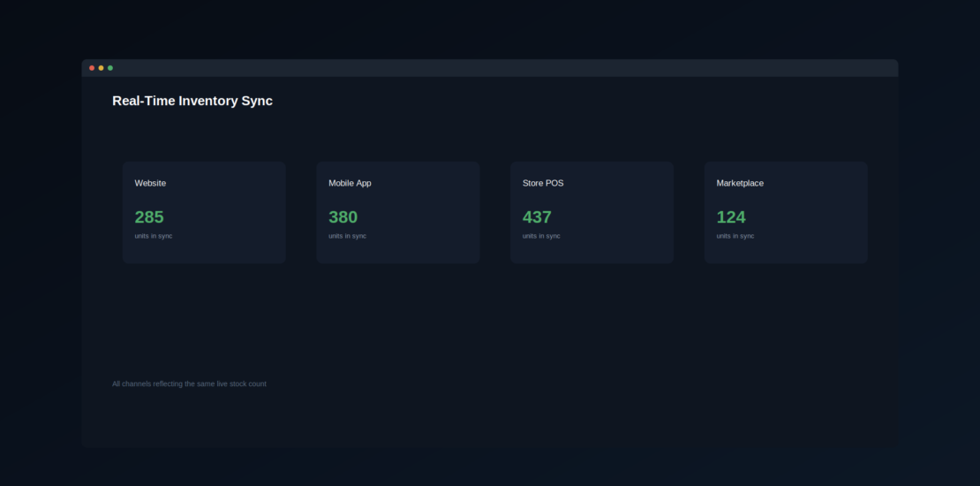Click the 124 units count

click(731, 217)
